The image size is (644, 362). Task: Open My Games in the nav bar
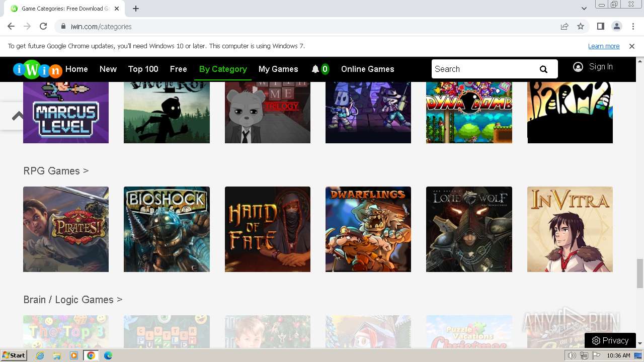[278, 69]
